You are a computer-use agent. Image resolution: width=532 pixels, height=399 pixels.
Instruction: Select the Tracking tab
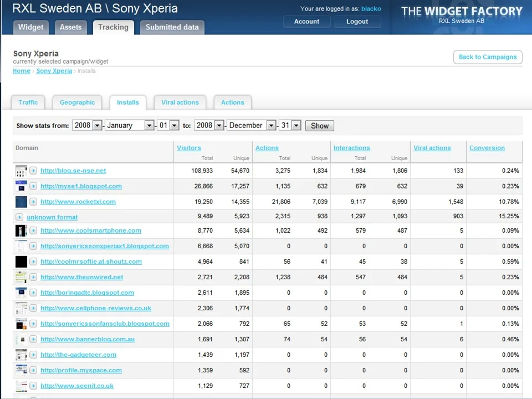pos(113,27)
